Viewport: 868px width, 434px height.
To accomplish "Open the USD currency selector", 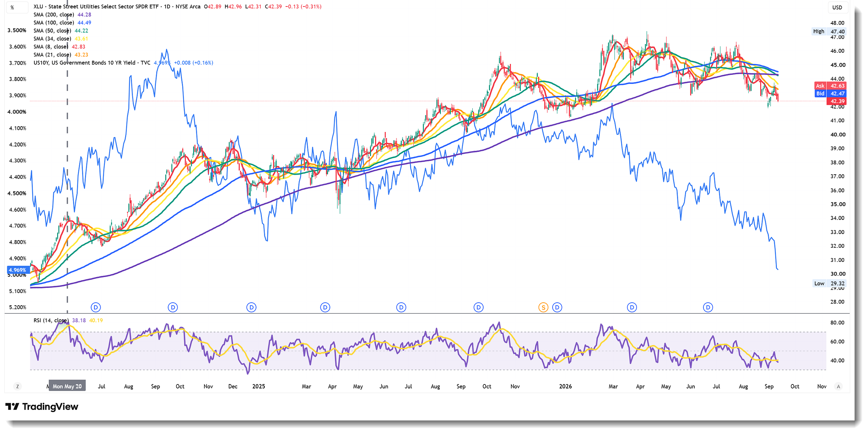I will [x=837, y=7].
